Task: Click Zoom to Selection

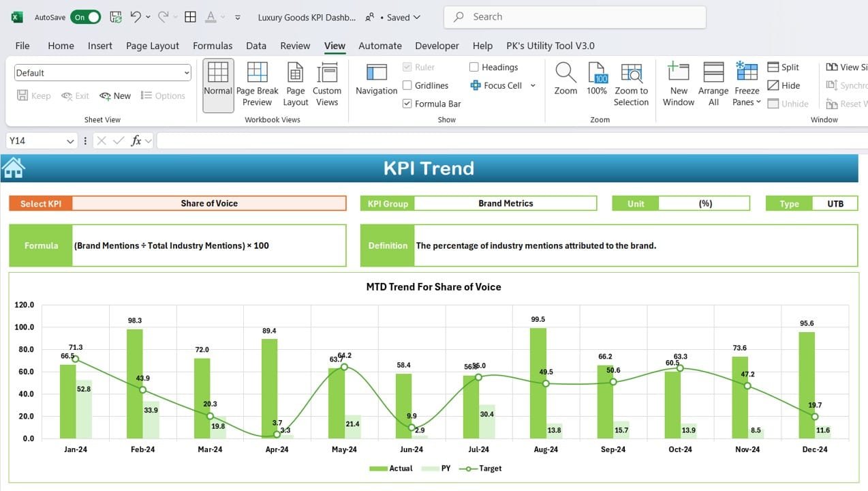Action: tap(631, 84)
